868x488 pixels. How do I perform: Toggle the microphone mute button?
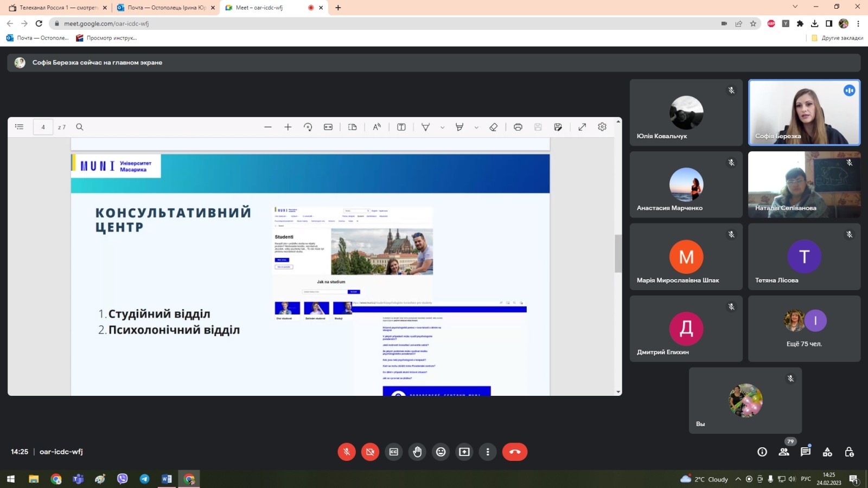point(347,452)
